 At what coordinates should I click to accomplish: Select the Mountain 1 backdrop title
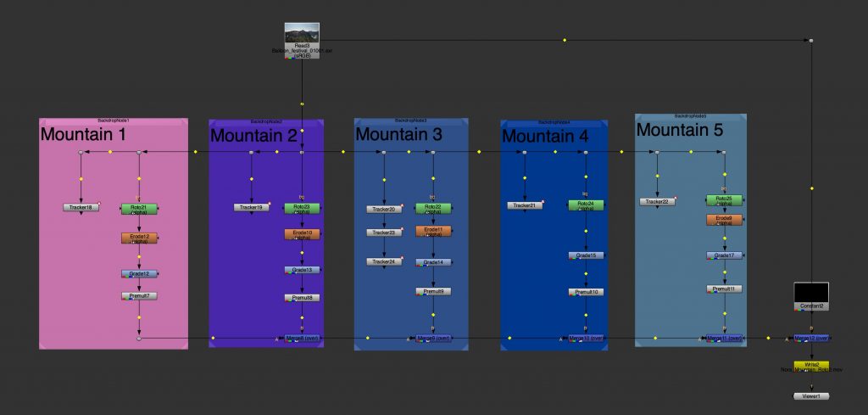[x=83, y=134]
